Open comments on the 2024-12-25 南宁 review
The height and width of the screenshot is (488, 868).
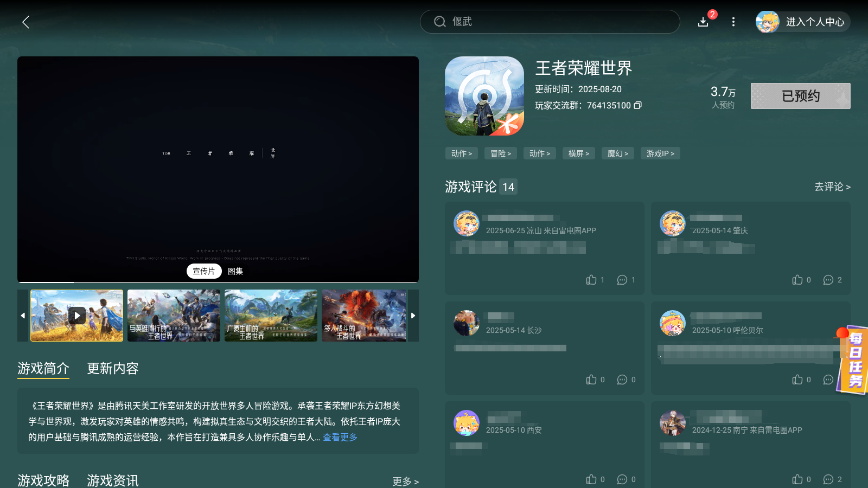pyautogui.click(x=828, y=479)
